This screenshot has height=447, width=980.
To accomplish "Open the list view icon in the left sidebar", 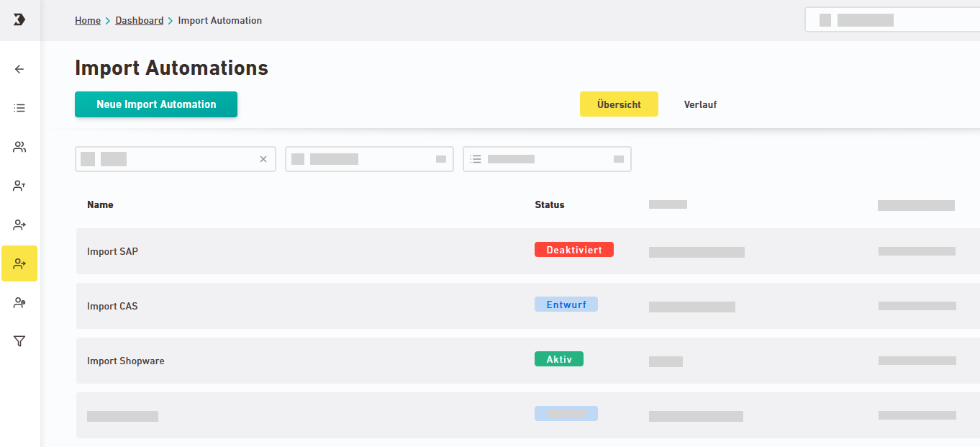I will [19, 108].
